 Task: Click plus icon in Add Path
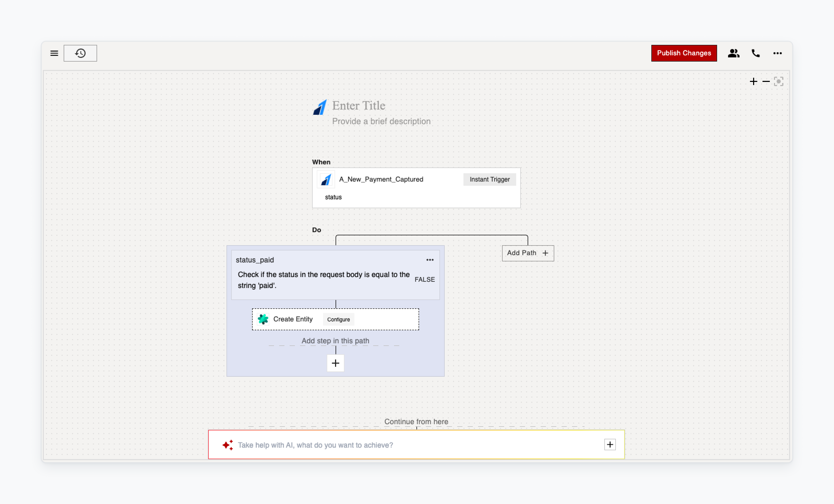(545, 253)
